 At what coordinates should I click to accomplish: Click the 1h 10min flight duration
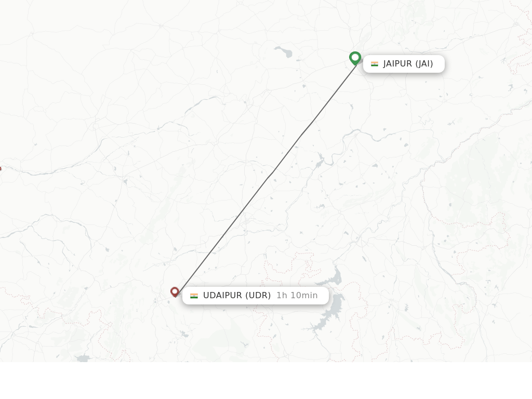pos(297,296)
